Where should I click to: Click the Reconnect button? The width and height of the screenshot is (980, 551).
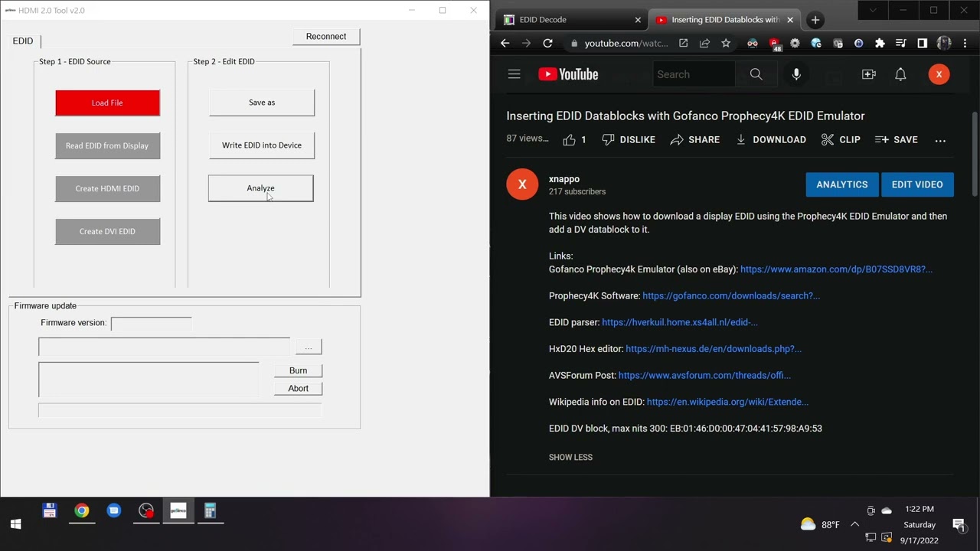pos(326,36)
